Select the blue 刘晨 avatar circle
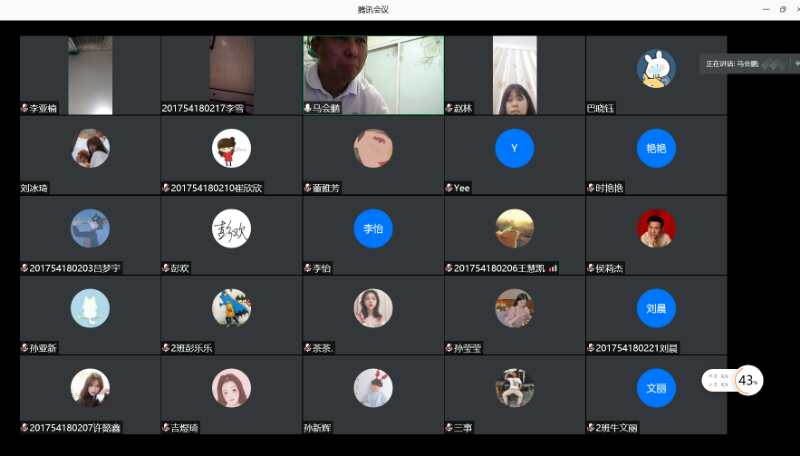 click(x=656, y=308)
